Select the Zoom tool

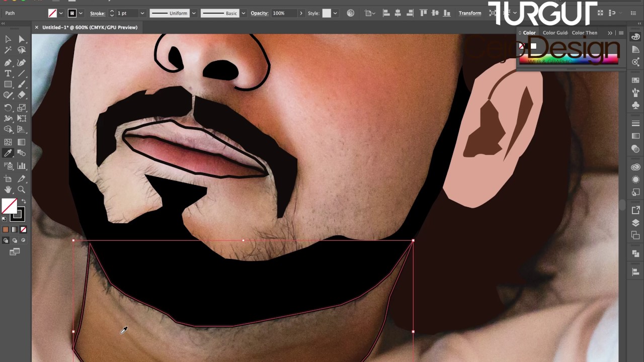click(22, 190)
